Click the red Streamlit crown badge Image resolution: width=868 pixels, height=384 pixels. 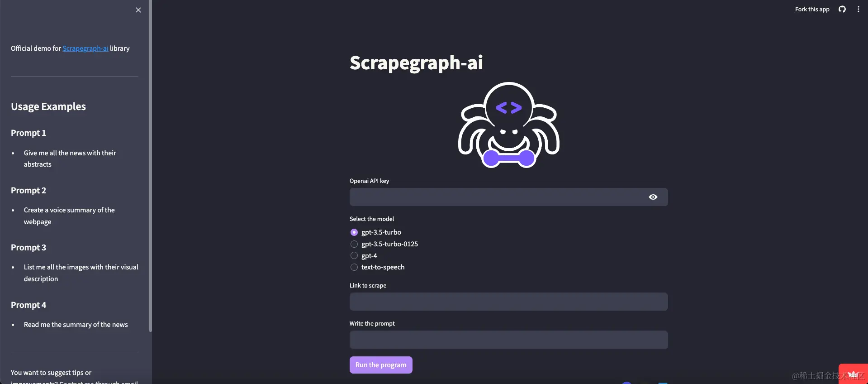853,374
